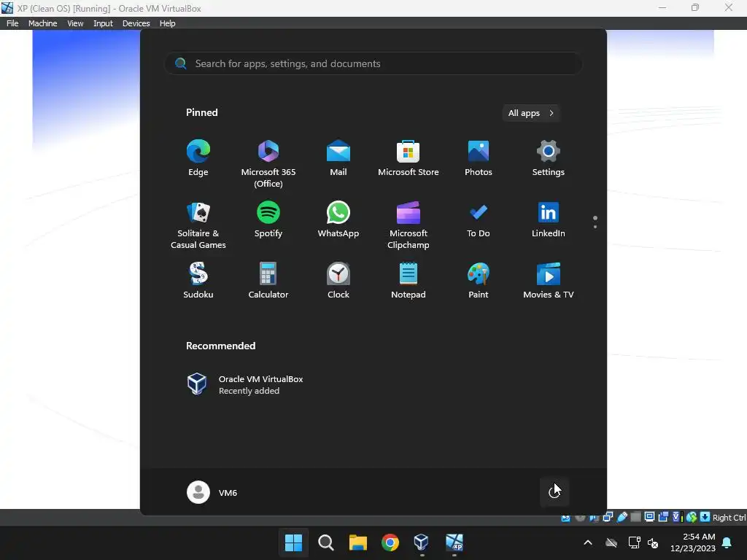Click the OneDrive tray icon
The image size is (747, 560).
[x=611, y=542]
